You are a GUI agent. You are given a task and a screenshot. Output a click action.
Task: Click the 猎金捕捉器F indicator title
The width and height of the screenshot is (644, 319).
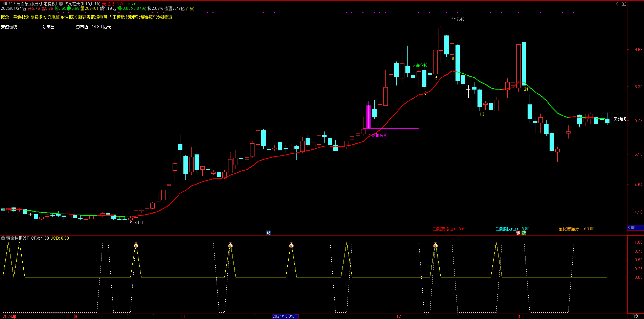[18, 238]
